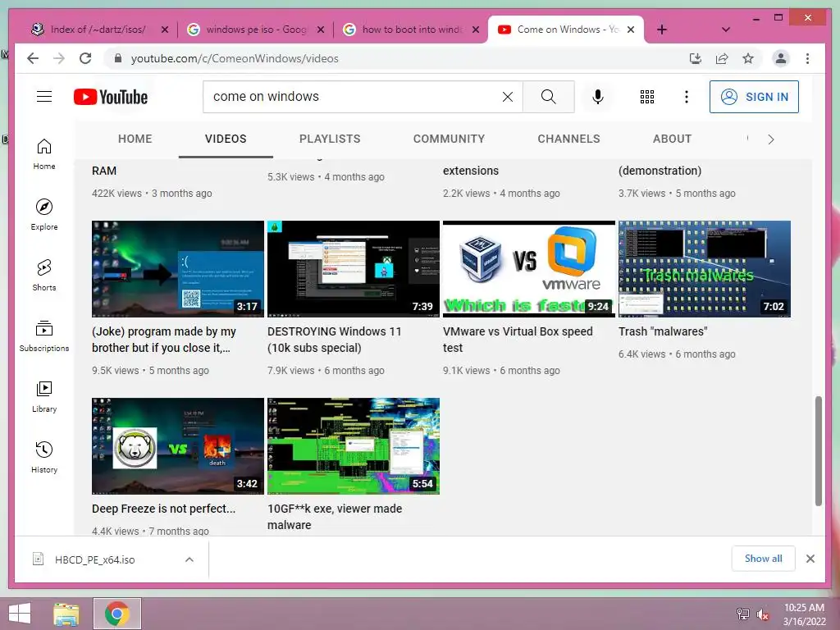The height and width of the screenshot is (630, 840).
Task: Click the SIGN IN button
Action: pyautogui.click(x=755, y=97)
